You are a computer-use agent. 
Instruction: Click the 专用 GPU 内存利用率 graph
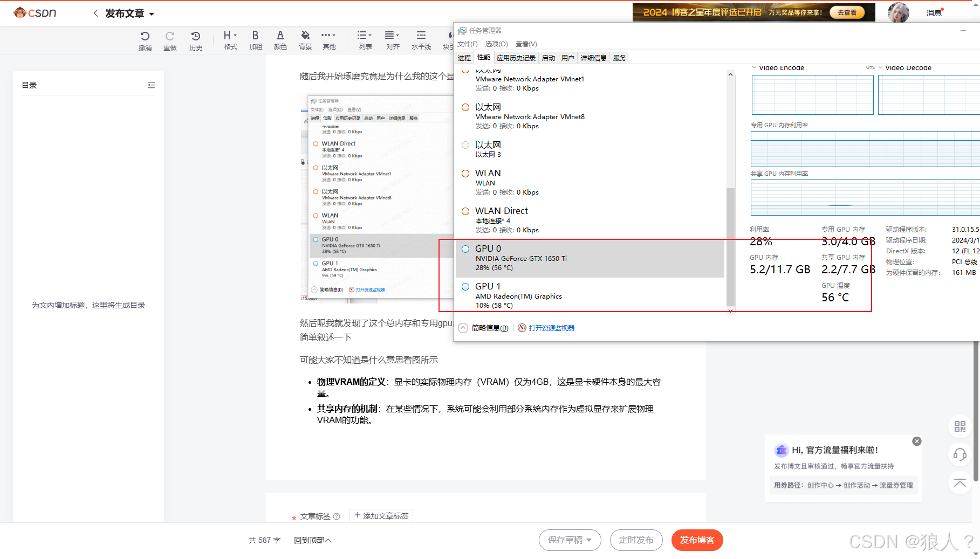click(865, 149)
